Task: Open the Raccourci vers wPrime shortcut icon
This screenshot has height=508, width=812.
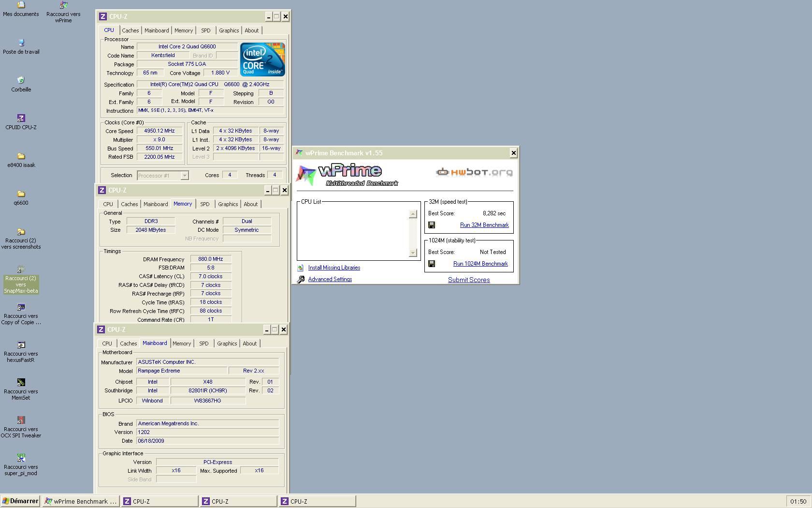Action: pos(63,5)
